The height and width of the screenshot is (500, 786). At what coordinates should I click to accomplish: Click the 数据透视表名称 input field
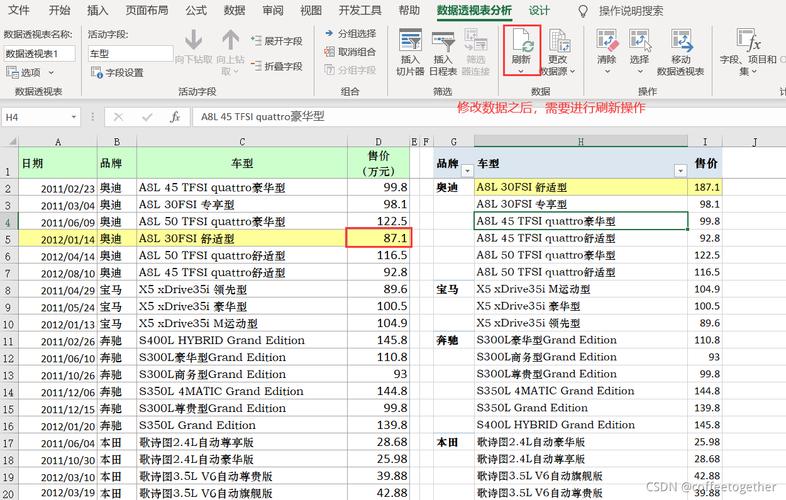(x=40, y=53)
